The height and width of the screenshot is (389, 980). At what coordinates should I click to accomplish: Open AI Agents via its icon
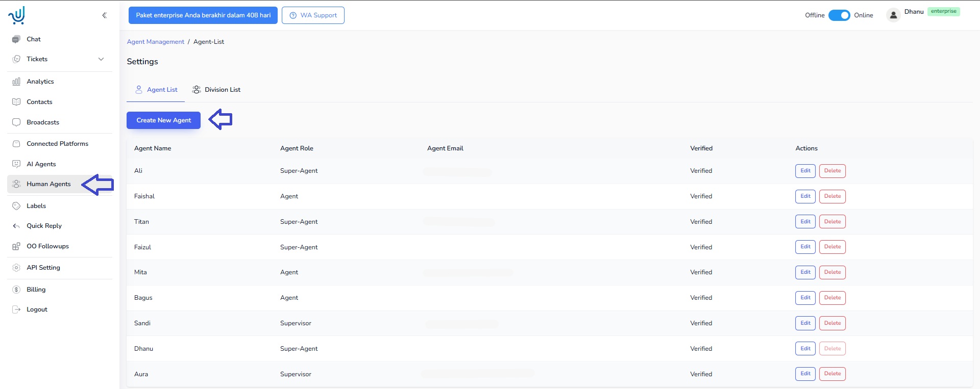pyautogui.click(x=16, y=164)
